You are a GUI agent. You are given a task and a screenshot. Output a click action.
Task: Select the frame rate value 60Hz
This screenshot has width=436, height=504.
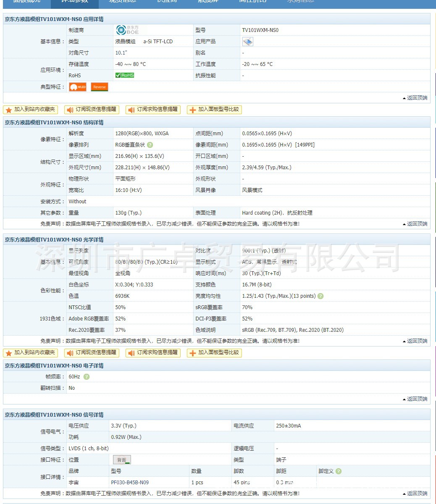click(74, 377)
